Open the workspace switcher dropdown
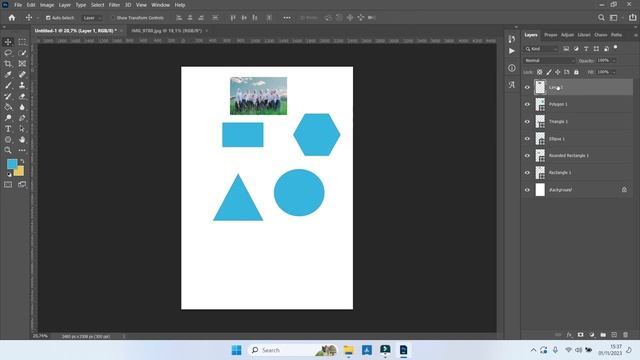640x360 pixels. (x=616, y=18)
